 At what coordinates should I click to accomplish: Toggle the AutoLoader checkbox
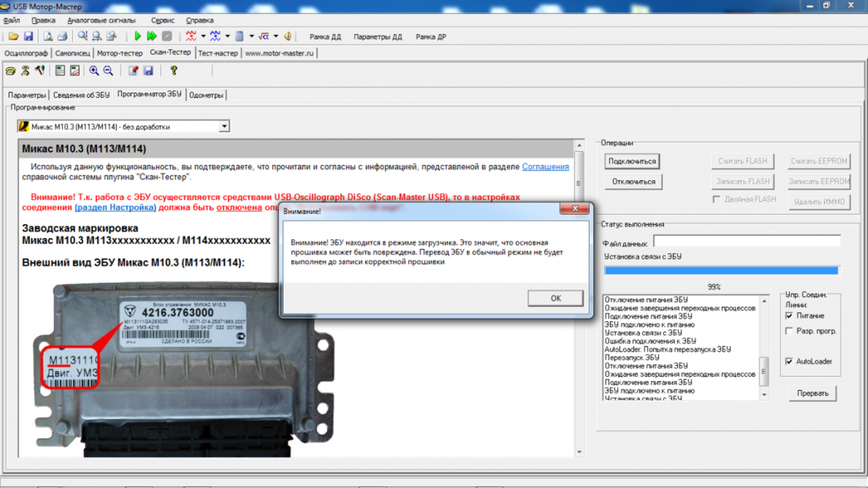pyautogui.click(x=789, y=361)
